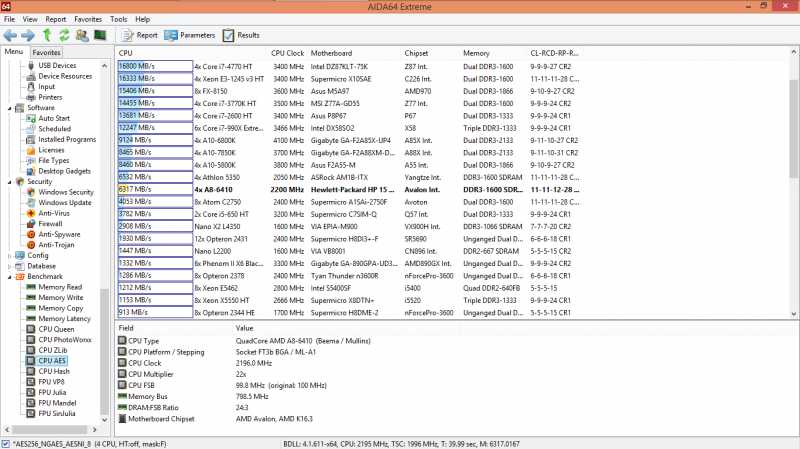Screen dimensions: 800x449
Task: Select the Printers tree entry
Action: coord(50,97)
